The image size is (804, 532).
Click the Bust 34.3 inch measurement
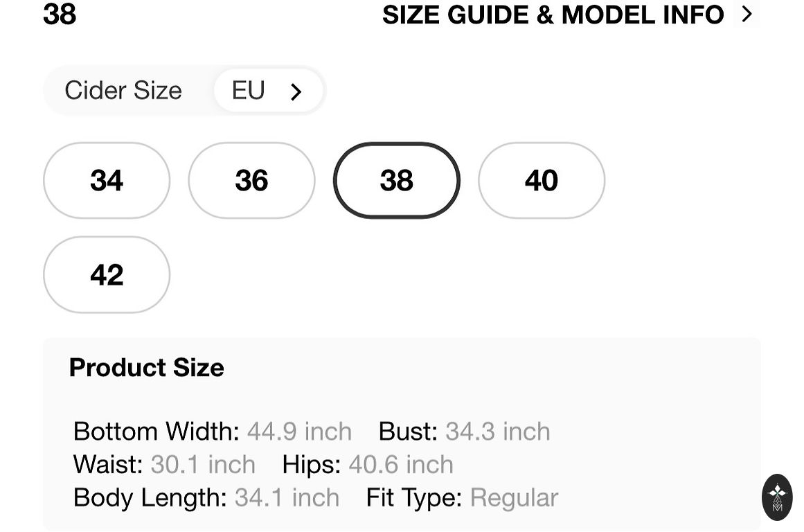point(497,432)
